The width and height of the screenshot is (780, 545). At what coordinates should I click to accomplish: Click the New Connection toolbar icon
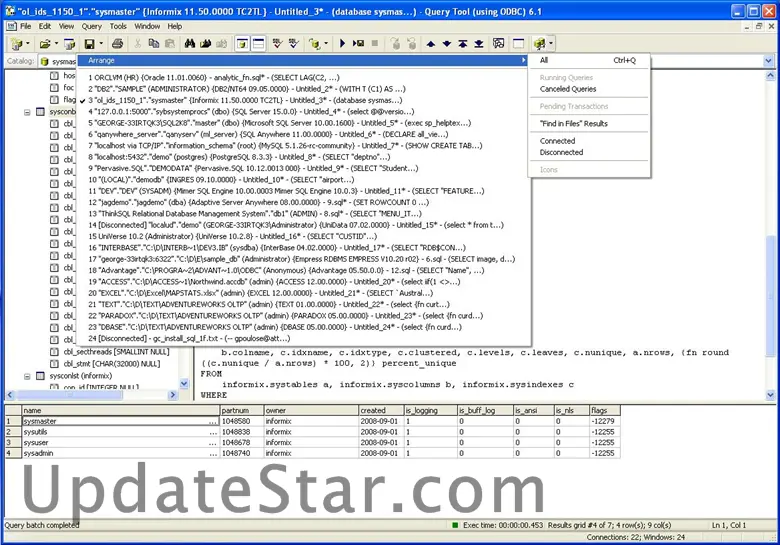coord(16,44)
